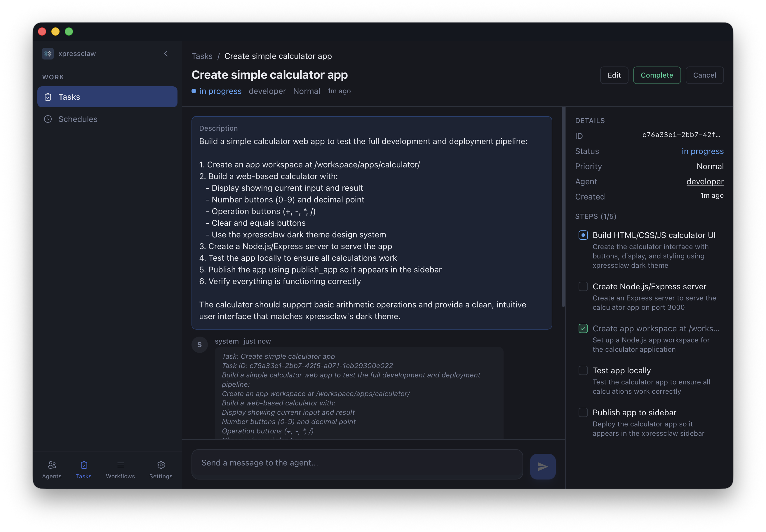Click the Tasks clipboard icon in sidebar
The width and height of the screenshot is (766, 532).
48,97
